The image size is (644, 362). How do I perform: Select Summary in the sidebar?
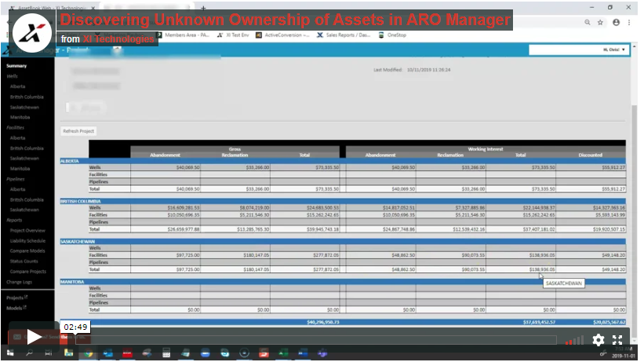tap(16, 66)
